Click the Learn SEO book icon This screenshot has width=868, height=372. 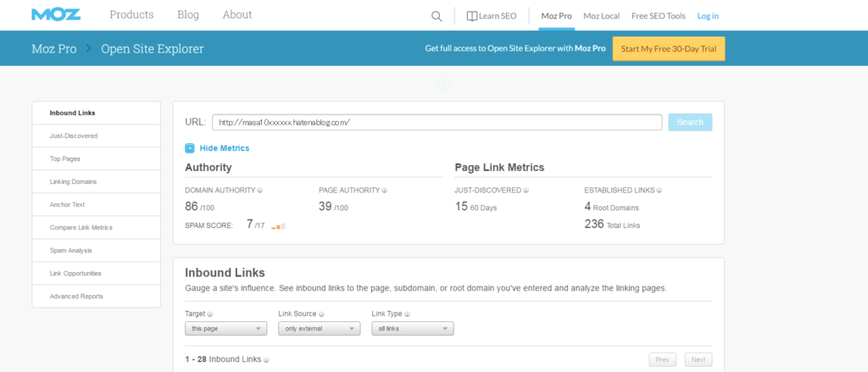pos(471,16)
